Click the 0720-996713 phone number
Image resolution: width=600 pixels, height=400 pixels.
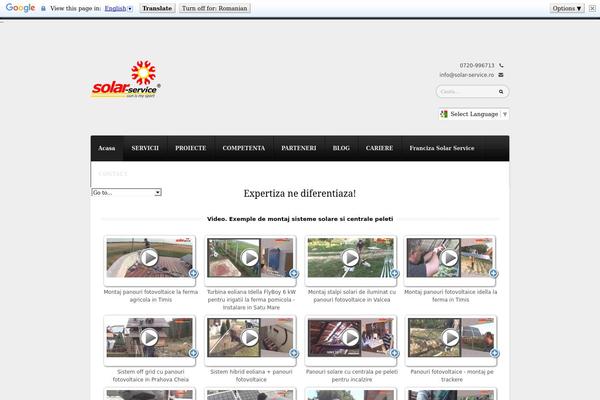477,65
